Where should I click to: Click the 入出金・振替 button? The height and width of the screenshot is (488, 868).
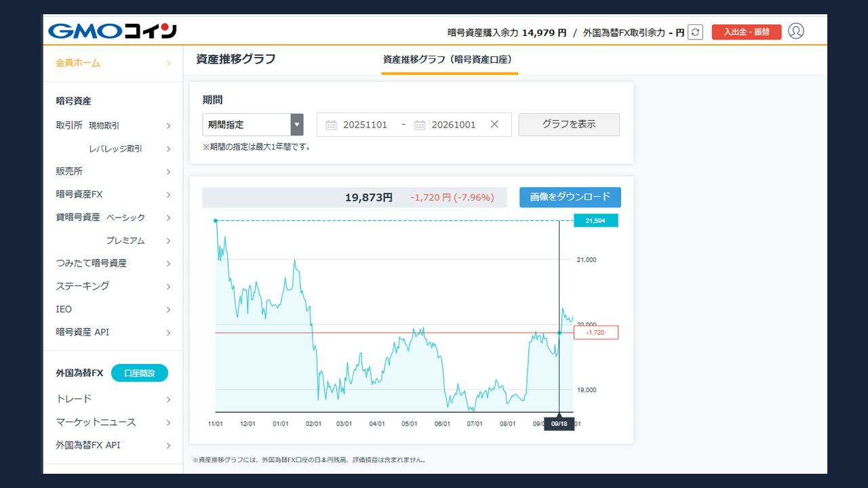coord(747,32)
